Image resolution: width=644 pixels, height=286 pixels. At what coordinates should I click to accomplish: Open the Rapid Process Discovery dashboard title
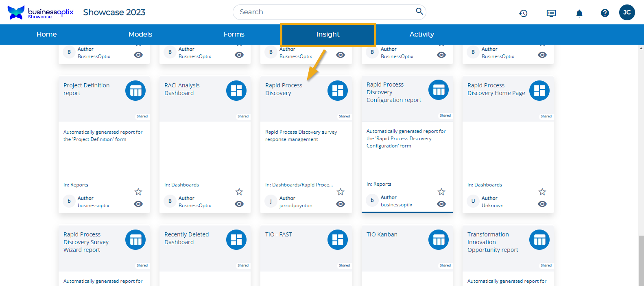(x=284, y=89)
